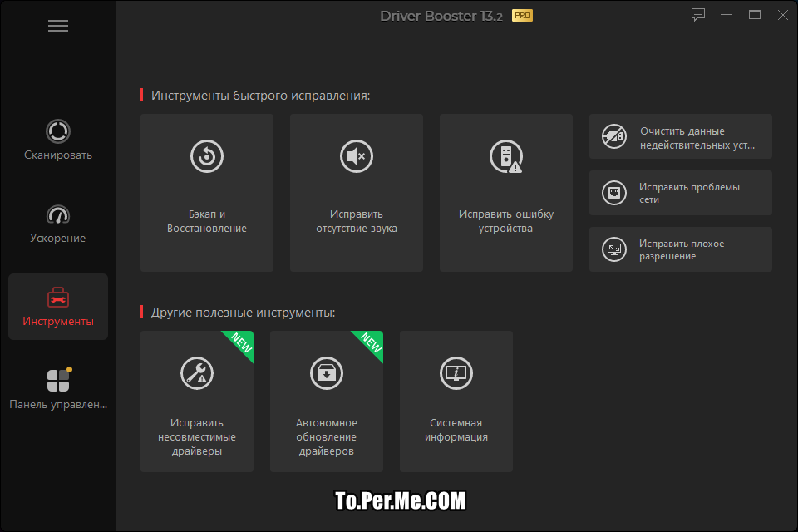The height and width of the screenshot is (532, 798).
Task: Click the Сканировать scan icon
Action: [x=58, y=131]
